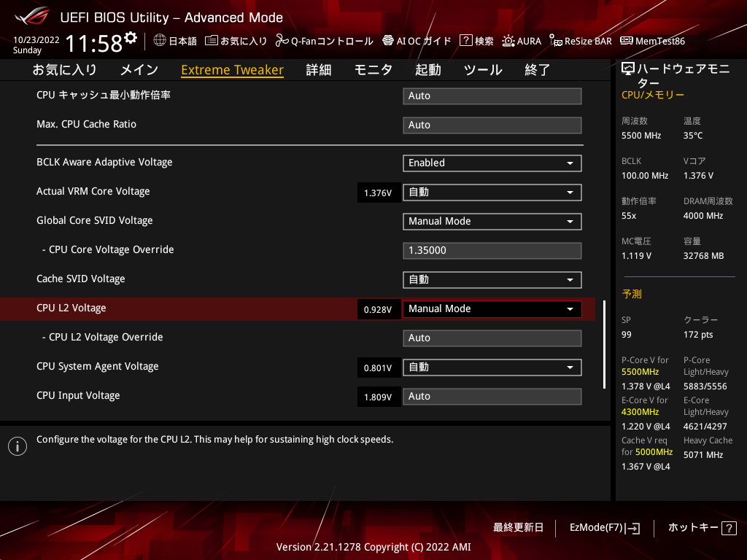Click the globe language icon

160,41
